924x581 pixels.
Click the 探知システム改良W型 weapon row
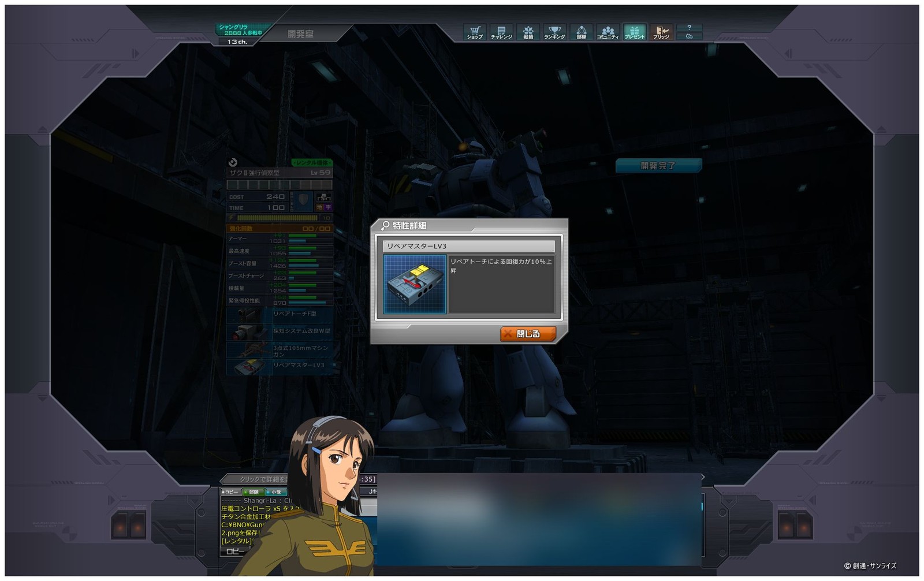(280, 332)
